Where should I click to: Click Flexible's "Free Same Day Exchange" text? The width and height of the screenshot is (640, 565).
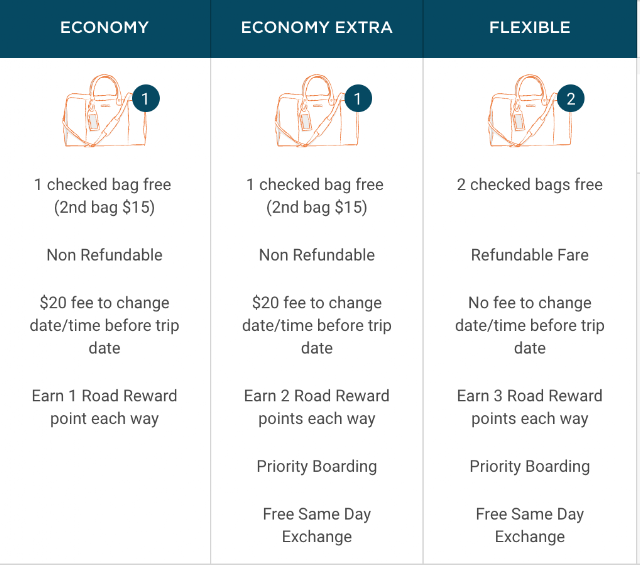point(530,525)
